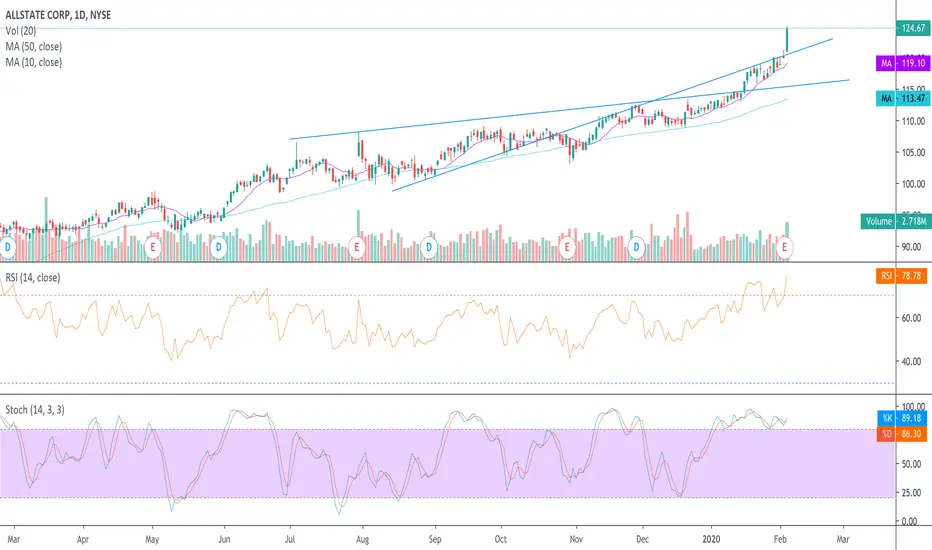Click the ALLSTATE CORP, 1D, NYSE title
The width and height of the screenshot is (932, 550).
tap(58, 15)
